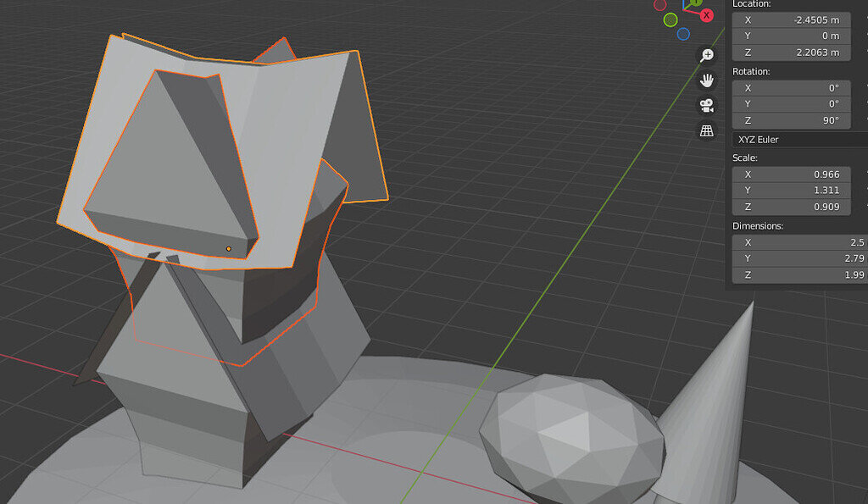Click the Rotation X field
The width and height of the screenshot is (868, 504).
pos(792,88)
